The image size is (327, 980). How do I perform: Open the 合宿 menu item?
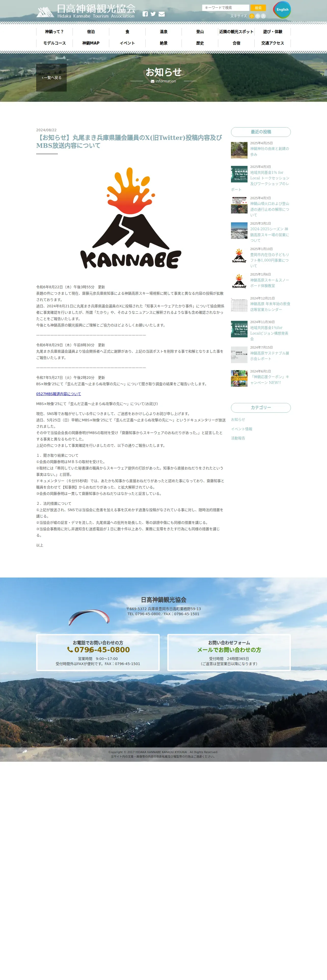coord(236,43)
